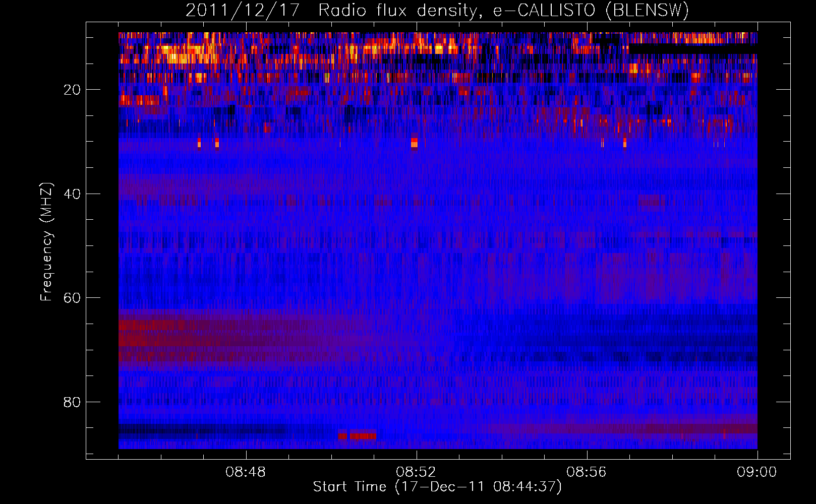Click the 60 MHz frequency tick label
The image size is (816, 504).
72,298
